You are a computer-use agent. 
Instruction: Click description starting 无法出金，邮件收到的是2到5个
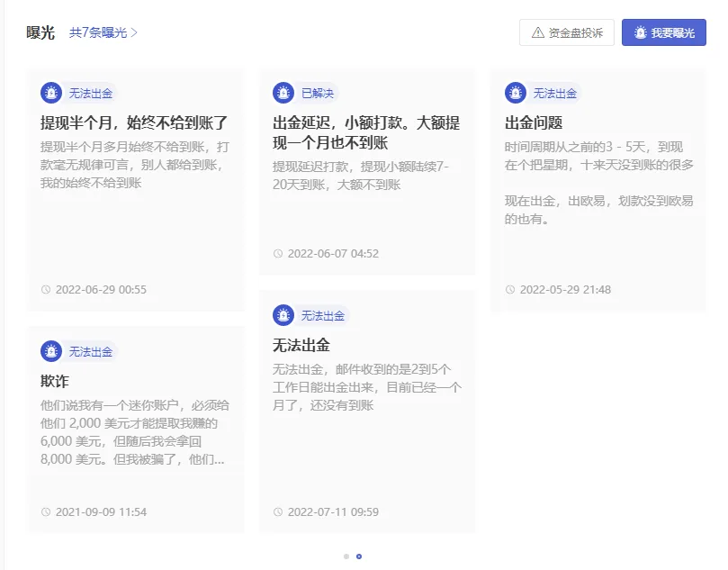[x=367, y=387]
